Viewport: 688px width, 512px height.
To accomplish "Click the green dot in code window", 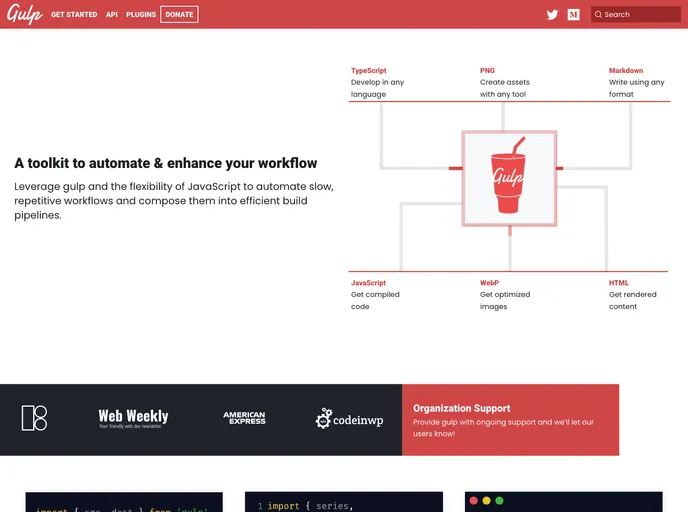I will point(499,501).
